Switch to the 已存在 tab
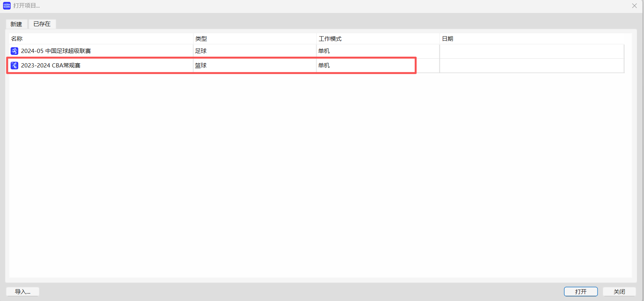 click(42, 24)
